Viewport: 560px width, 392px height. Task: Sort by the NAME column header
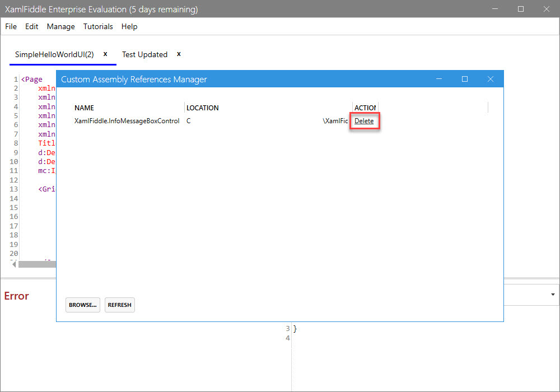pyautogui.click(x=85, y=108)
